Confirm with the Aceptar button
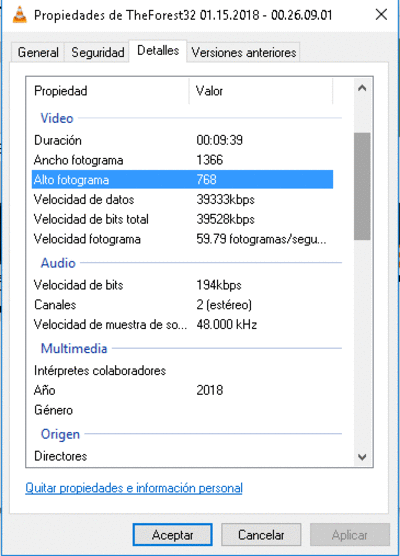This screenshot has height=556, width=400. pos(173,535)
